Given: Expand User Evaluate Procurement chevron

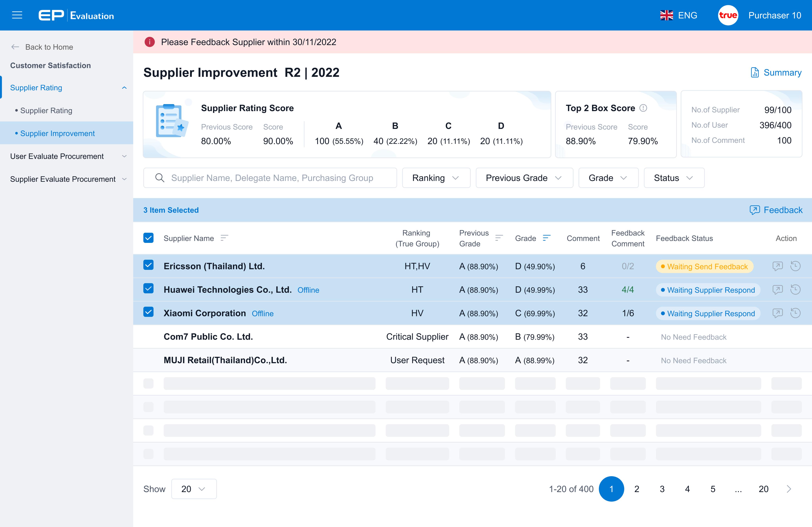Looking at the screenshot, I should click(x=124, y=156).
